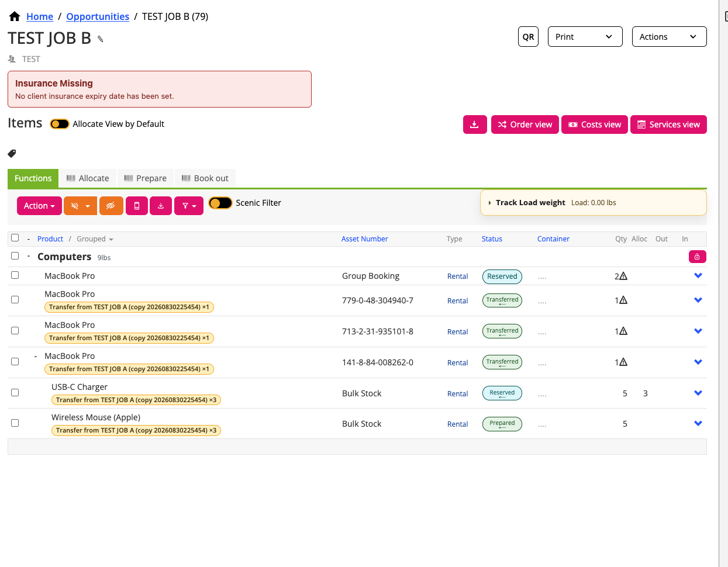
Task: Click asset number 713-2-31-935101-8
Action: [378, 331]
